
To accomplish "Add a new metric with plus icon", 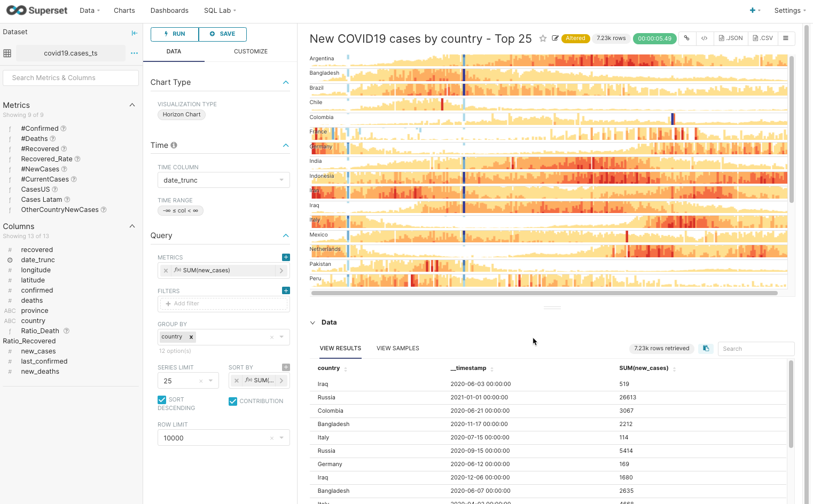I will coord(286,257).
